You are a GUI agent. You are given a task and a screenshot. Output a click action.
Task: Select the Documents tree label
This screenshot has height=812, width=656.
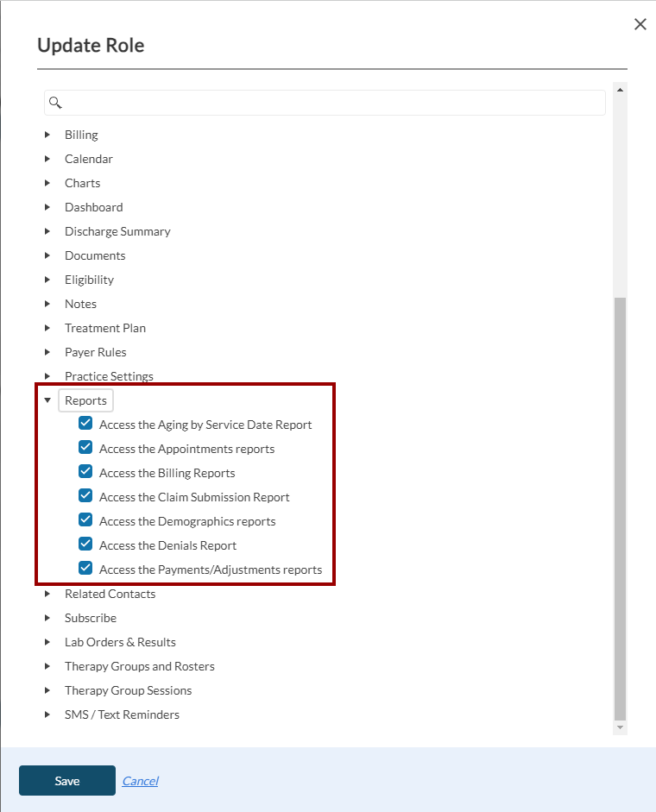95,255
